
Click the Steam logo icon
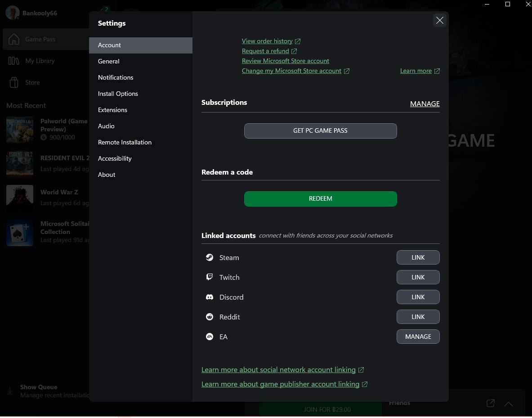coord(210,257)
